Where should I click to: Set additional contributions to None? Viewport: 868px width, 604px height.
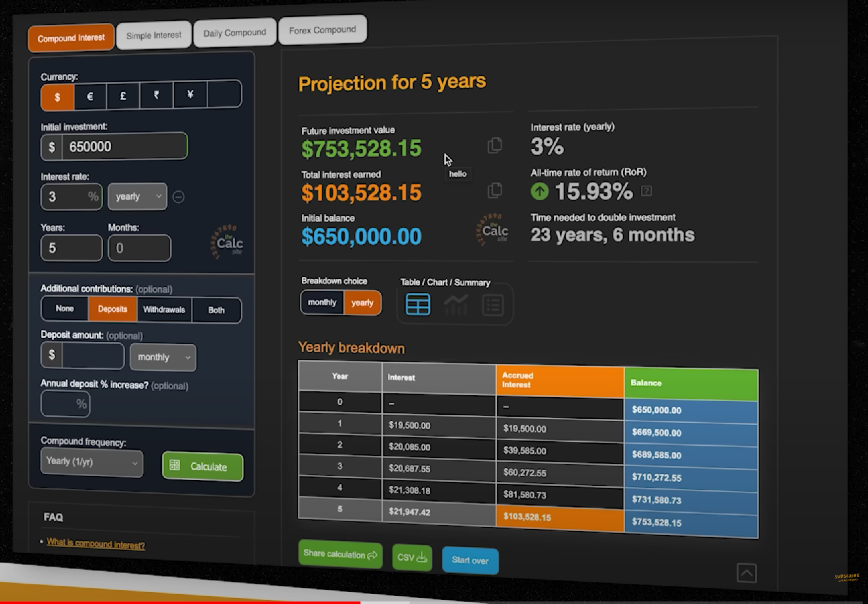click(x=65, y=309)
